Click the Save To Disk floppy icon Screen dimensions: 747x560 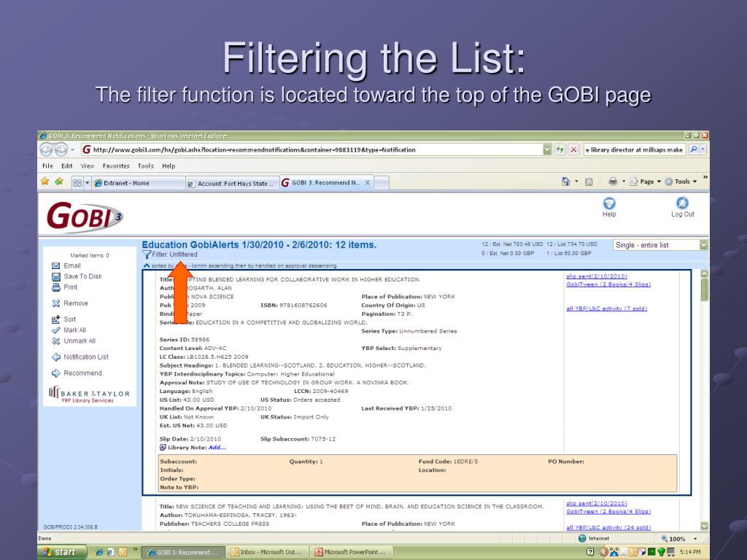pos(55,276)
